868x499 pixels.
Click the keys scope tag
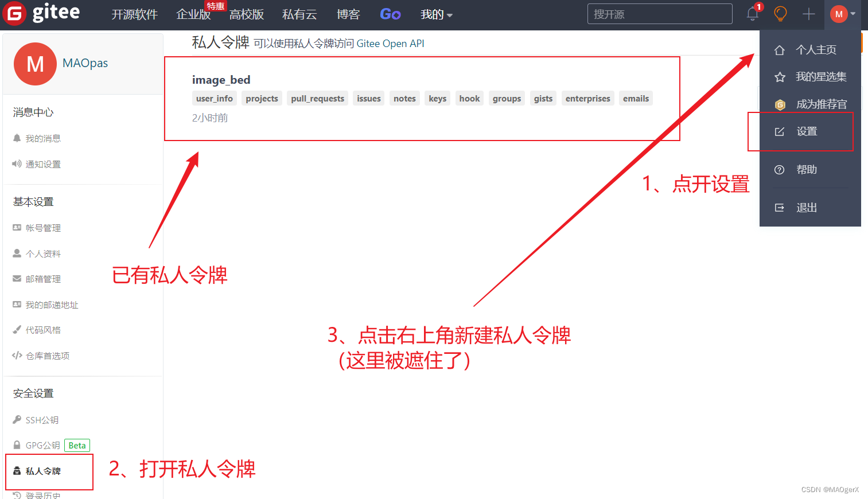[x=437, y=99]
